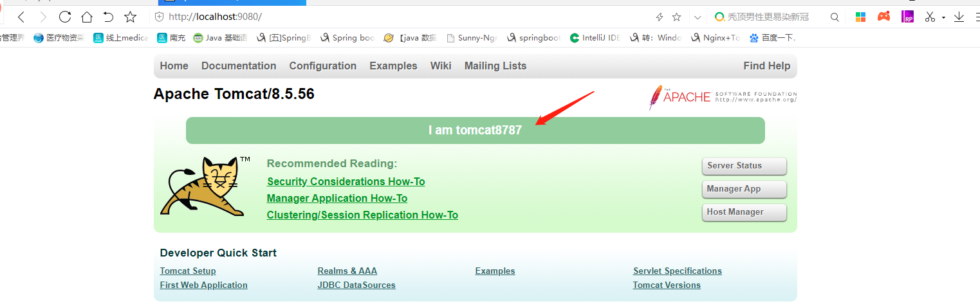
Task: Open the Servlet Specifications link
Action: [x=678, y=271]
